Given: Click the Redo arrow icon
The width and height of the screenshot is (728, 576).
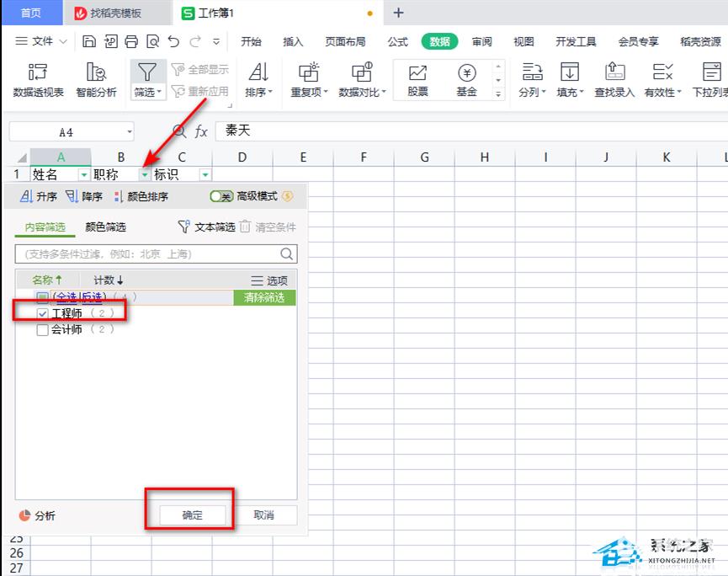Looking at the screenshot, I should tap(195, 41).
